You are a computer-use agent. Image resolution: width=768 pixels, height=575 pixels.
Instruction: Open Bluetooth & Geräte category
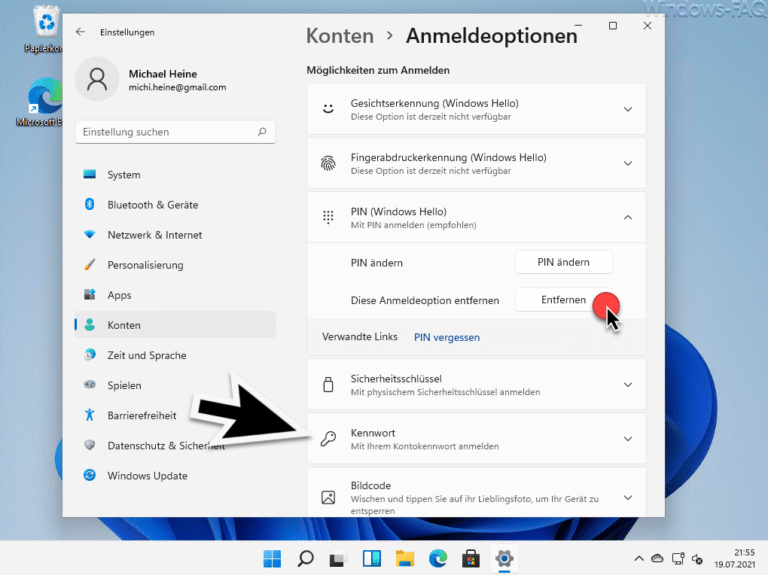176,204
